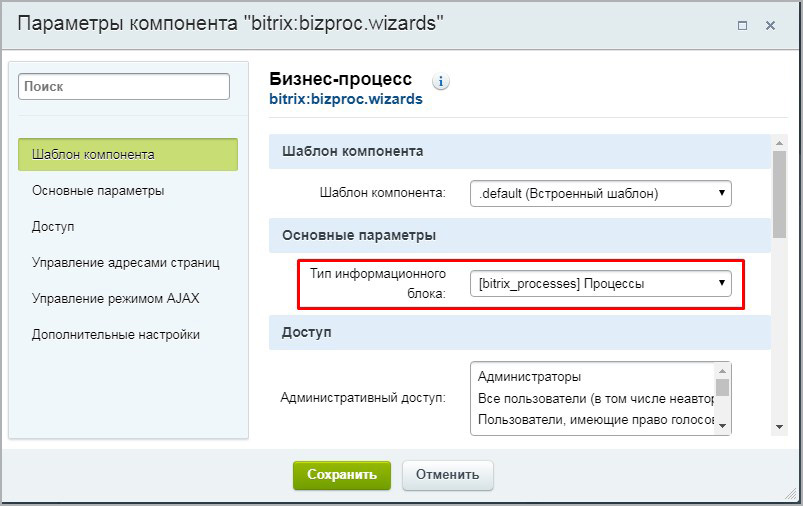Viewport: 803px width, 506px height.
Task: Open Основные параметры section in sidebar
Action: [x=98, y=190]
